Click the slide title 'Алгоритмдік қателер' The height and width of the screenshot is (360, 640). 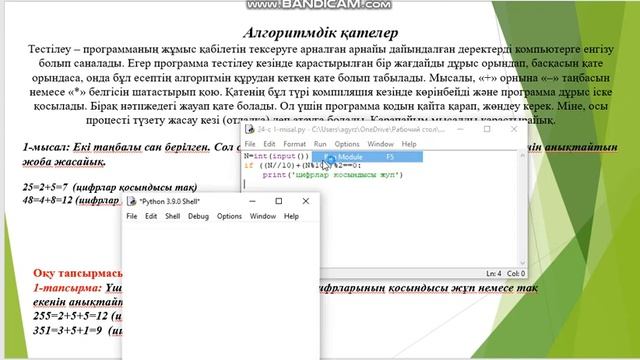pos(320,33)
